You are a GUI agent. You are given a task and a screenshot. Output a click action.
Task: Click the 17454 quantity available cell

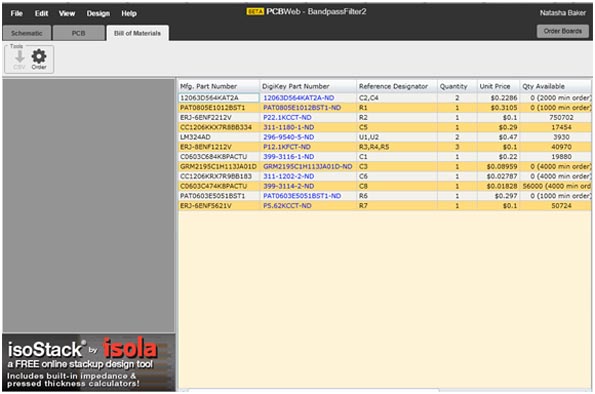(x=555, y=127)
